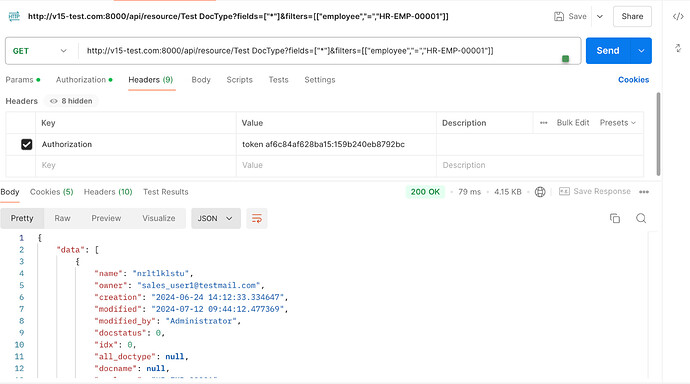Click the request title URL text
The image size is (690, 384).
tap(238, 16)
